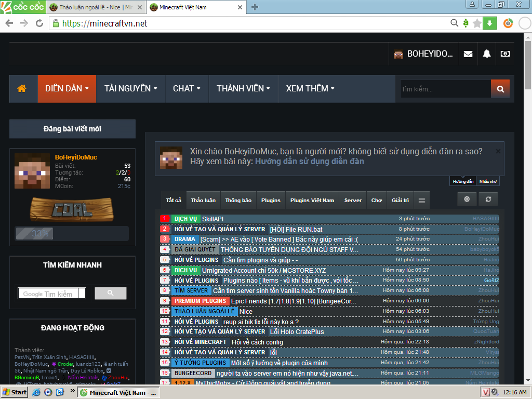Click the browser address bar URL
The height and width of the screenshot is (399, 532).
point(104,23)
